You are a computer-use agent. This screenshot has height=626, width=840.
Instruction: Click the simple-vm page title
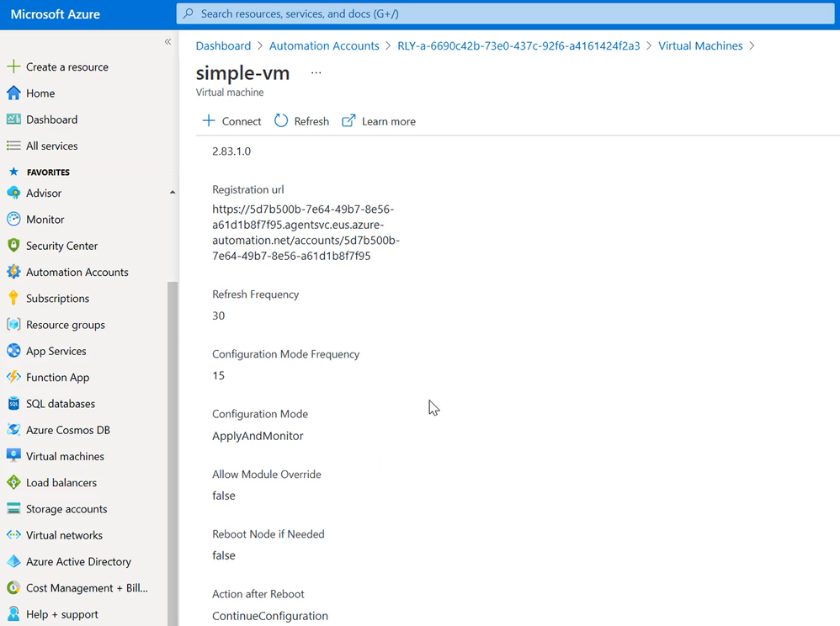coord(242,73)
